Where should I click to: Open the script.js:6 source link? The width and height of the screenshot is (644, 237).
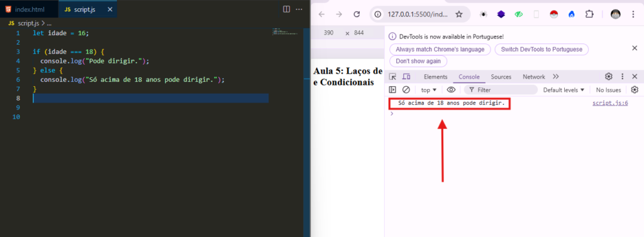(610, 103)
